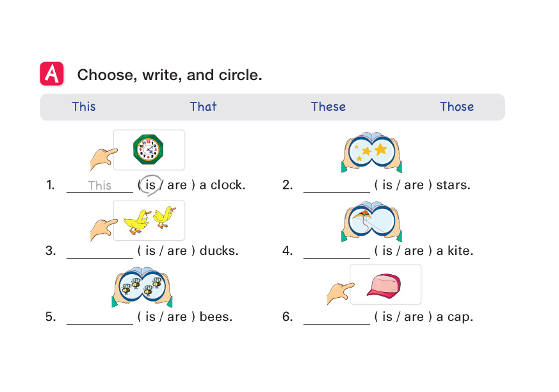The height and width of the screenshot is (392, 559).
Task: Select the pink cap picture
Action: tap(385, 284)
